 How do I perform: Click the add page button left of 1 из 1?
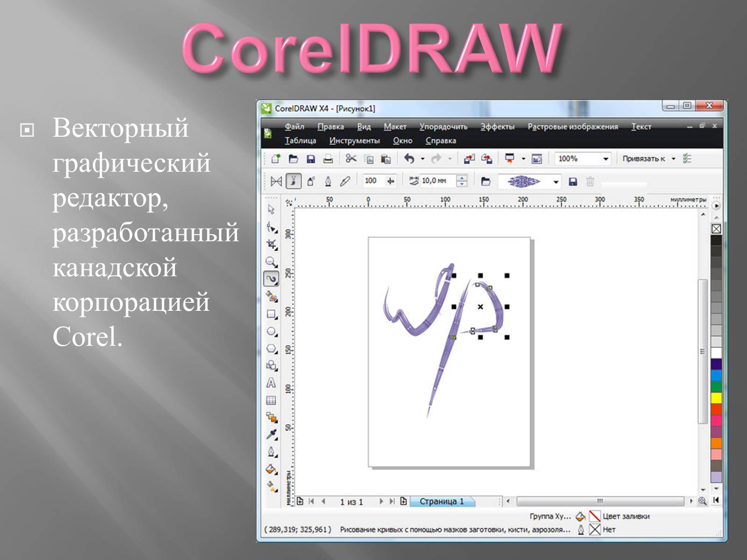tap(300, 502)
